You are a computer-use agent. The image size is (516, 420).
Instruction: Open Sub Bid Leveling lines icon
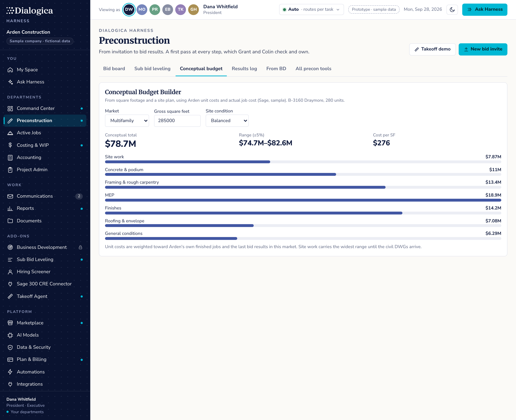(10, 259)
